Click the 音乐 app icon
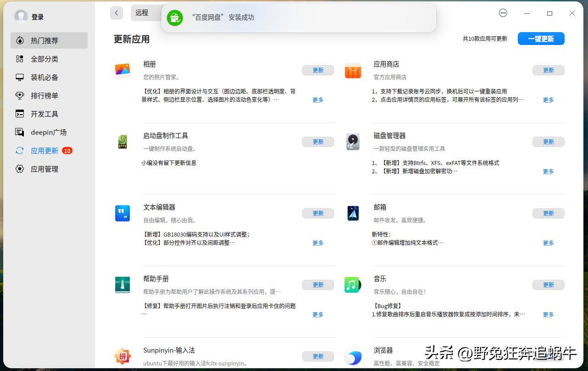This screenshot has width=588, height=371. point(353,284)
